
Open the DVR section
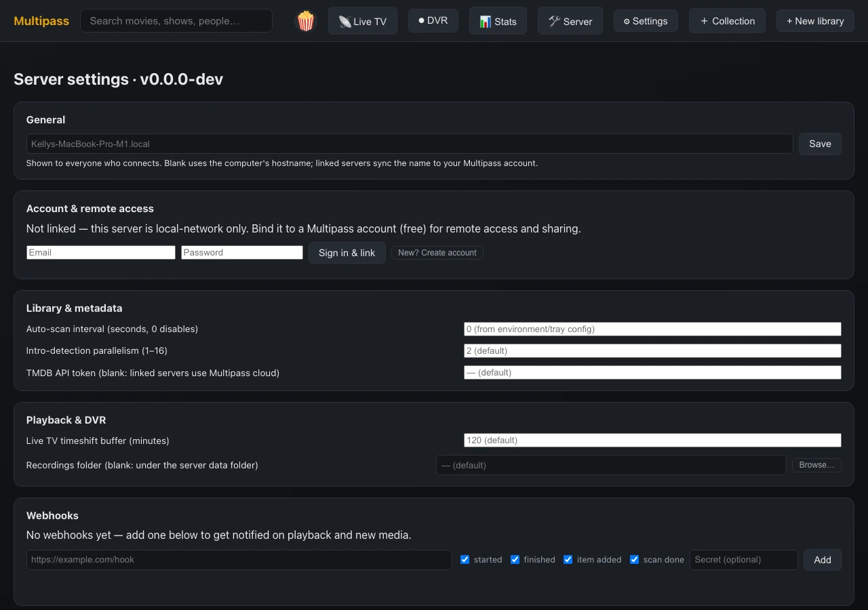click(433, 20)
